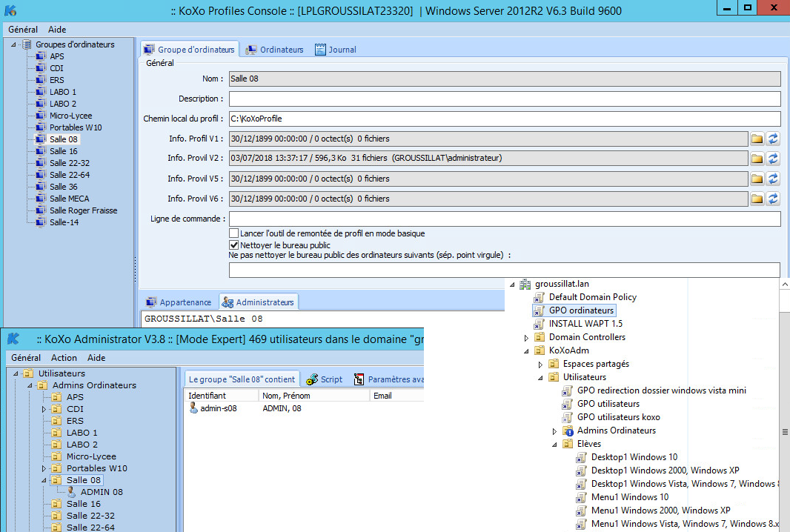
Task: Click the GROUSSILLAT\Salle 08 entry
Action: (204, 319)
